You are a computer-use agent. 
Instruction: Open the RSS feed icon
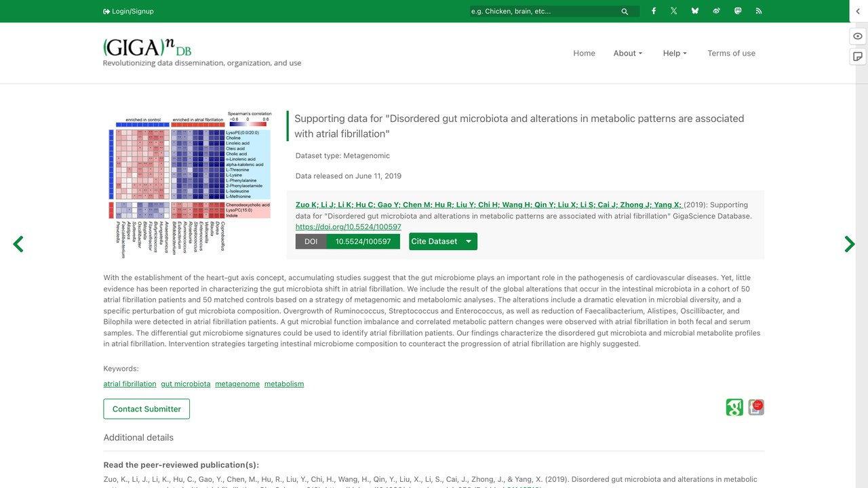759,11
